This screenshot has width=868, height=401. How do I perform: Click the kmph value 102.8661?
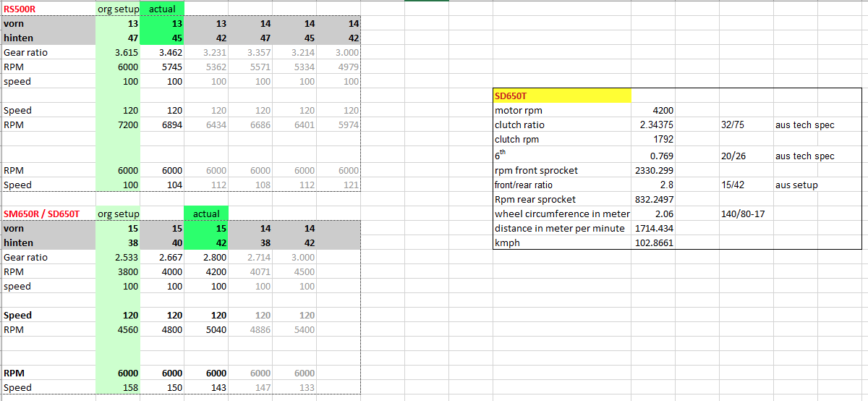pos(654,243)
